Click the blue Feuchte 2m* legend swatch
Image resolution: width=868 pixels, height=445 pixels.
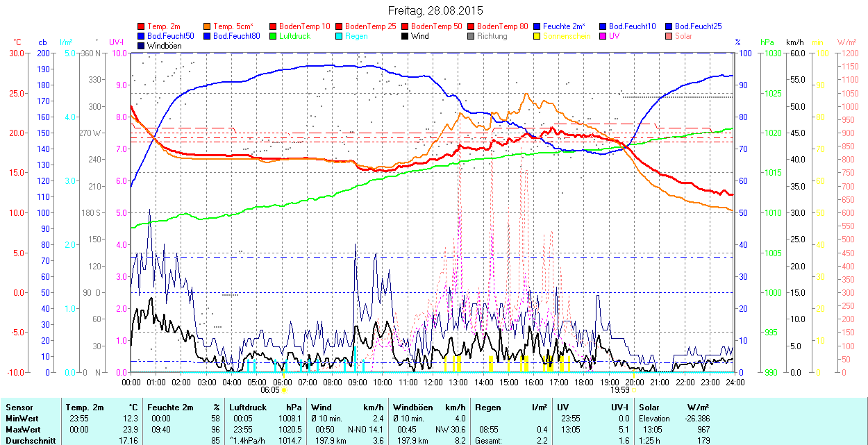pyautogui.click(x=536, y=26)
